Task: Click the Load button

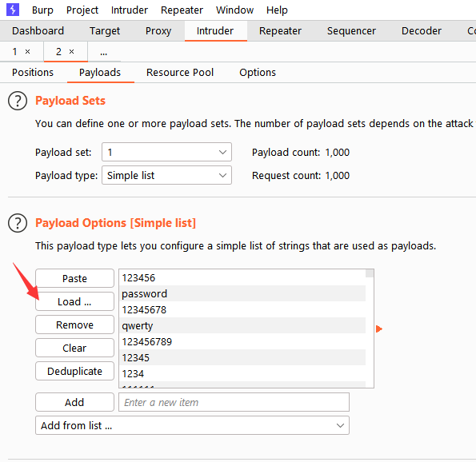Action: pyautogui.click(x=74, y=301)
